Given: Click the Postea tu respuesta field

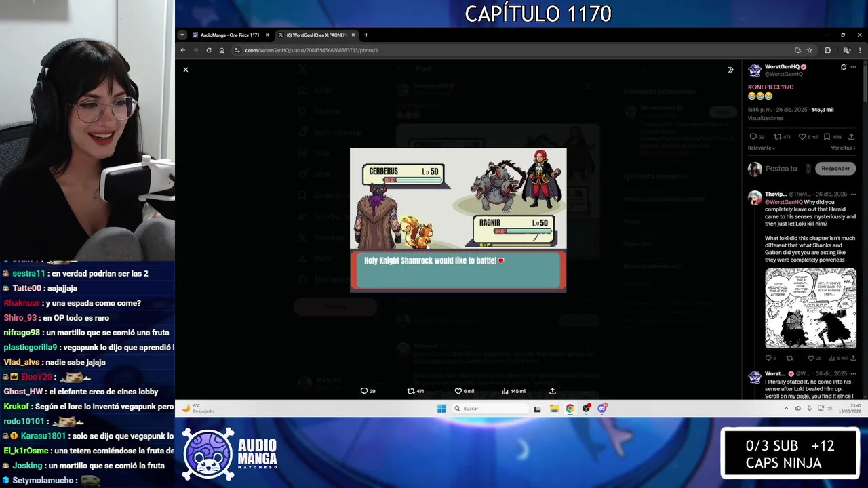Looking at the screenshot, I should click(781, 169).
